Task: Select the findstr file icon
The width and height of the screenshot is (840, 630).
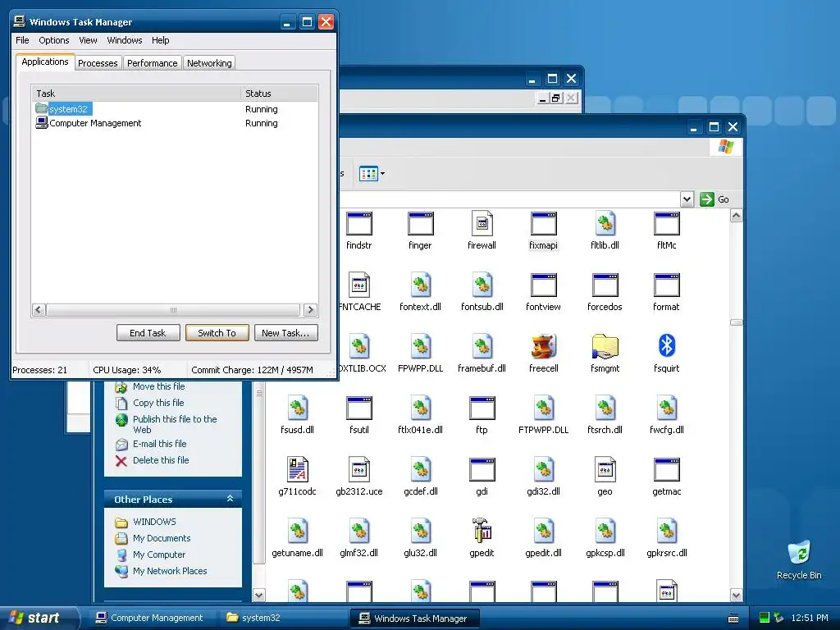Action: click(x=359, y=224)
